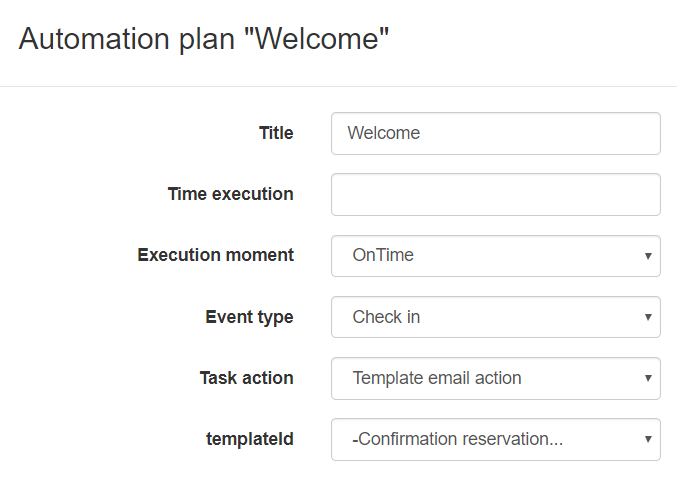This screenshot has height=492, width=677.
Task: Click the "Execution moment" label
Action: 216,255
